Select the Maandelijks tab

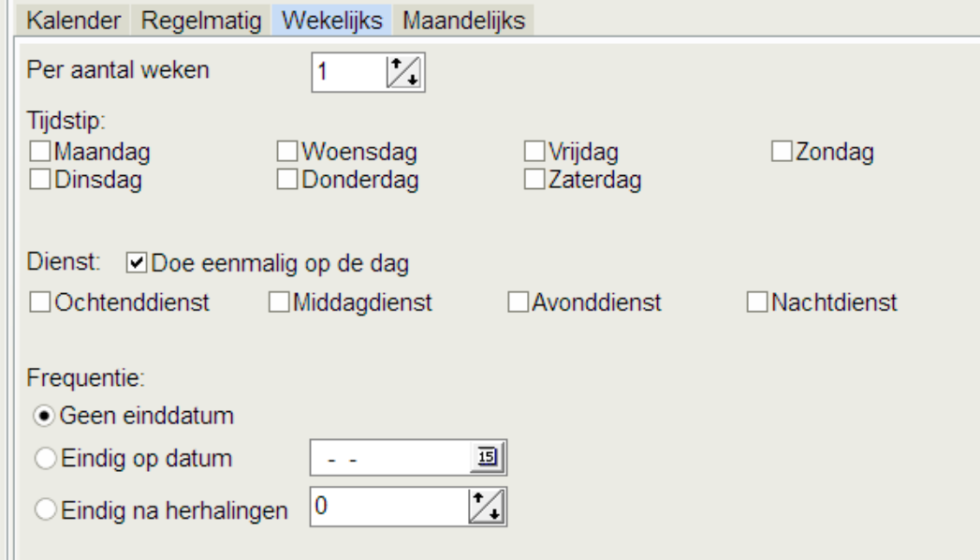click(463, 21)
